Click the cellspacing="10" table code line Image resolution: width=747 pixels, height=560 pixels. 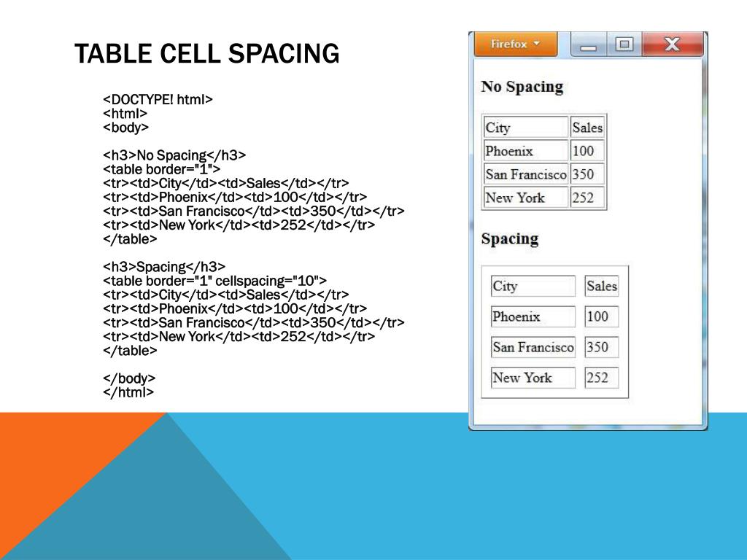pos(215,281)
